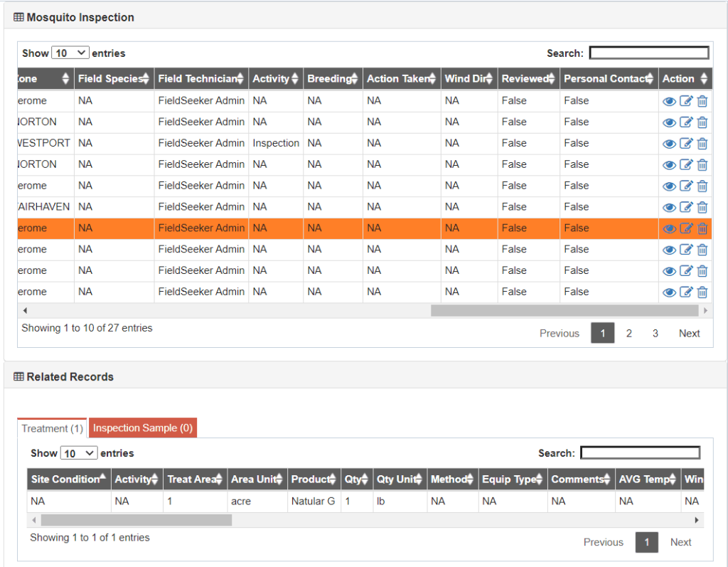This screenshot has height=567, width=728.
Task: Go to page 3 of Mosquito Inspection
Action: coord(655,333)
